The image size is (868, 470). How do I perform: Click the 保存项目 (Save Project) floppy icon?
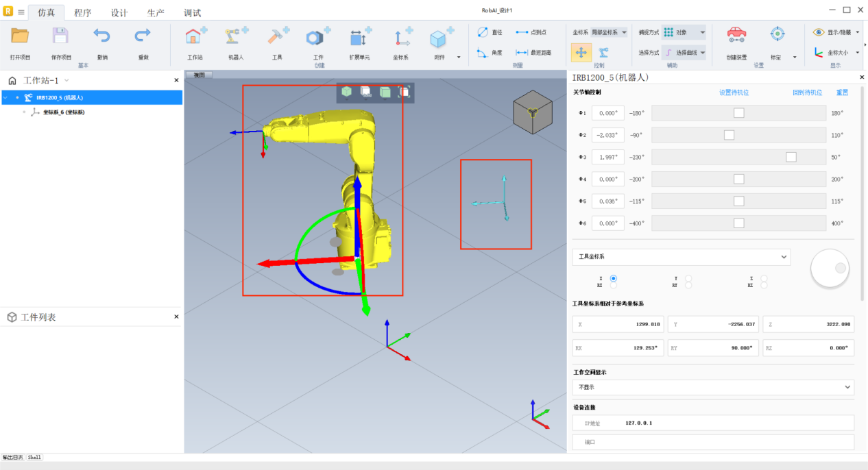click(x=61, y=36)
